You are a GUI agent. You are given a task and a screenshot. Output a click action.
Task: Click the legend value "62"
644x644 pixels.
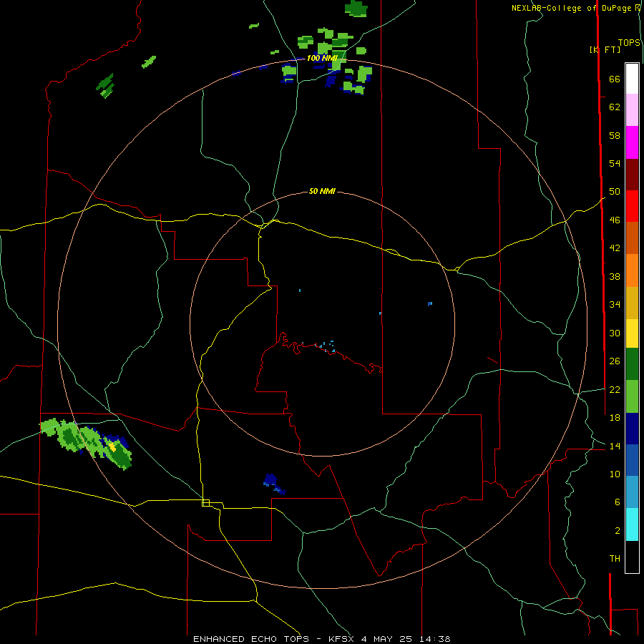615,107
